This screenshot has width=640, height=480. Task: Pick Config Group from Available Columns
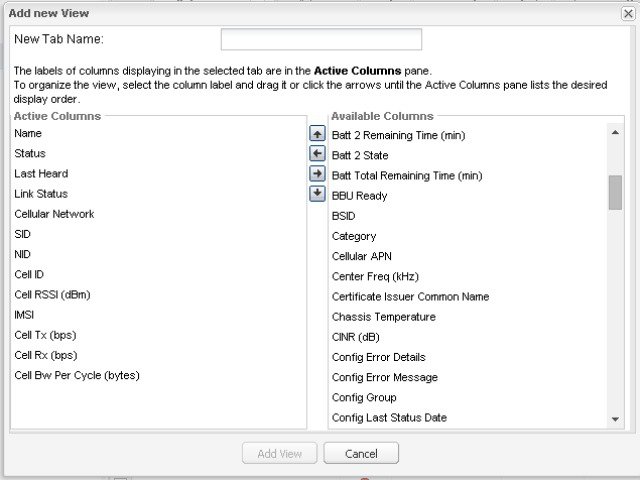point(364,397)
